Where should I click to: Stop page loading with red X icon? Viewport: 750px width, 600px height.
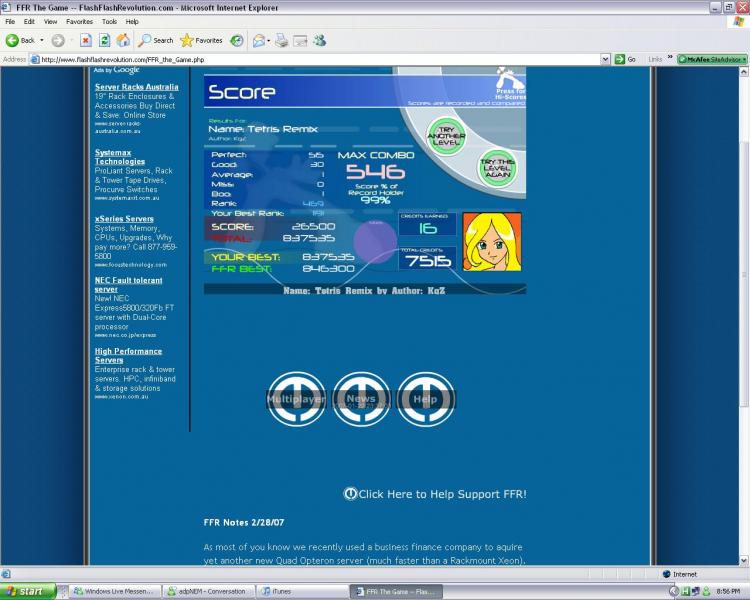point(86,41)
